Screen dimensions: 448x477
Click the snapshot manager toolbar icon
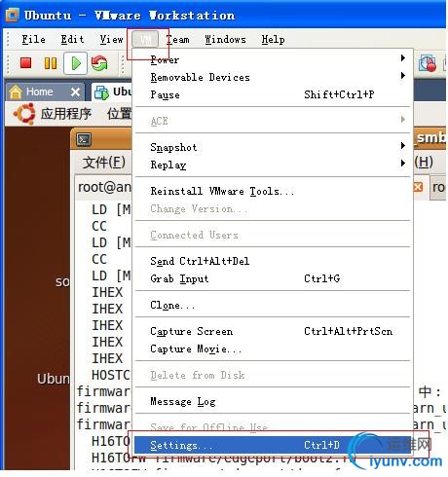427,63
